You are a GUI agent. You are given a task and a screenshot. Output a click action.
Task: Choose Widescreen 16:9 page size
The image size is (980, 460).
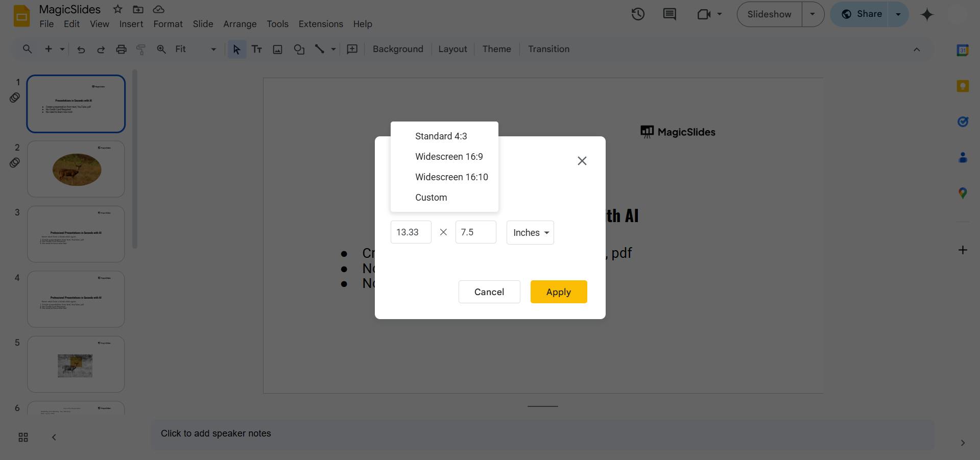coord(444,157)
